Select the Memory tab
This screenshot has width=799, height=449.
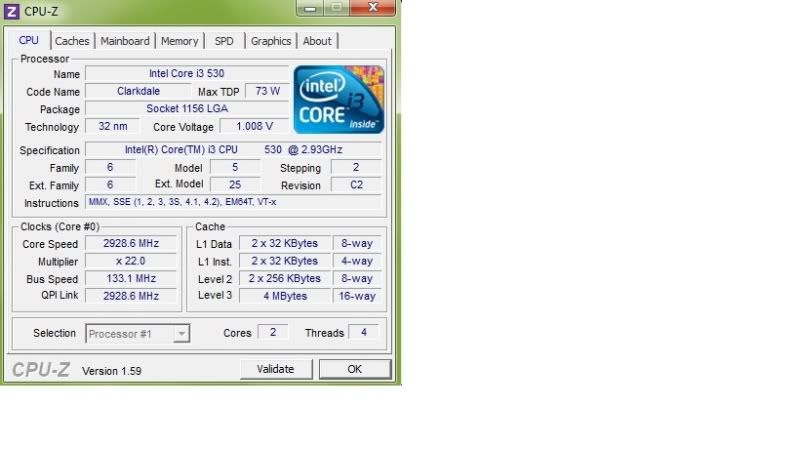coord(179,41)
